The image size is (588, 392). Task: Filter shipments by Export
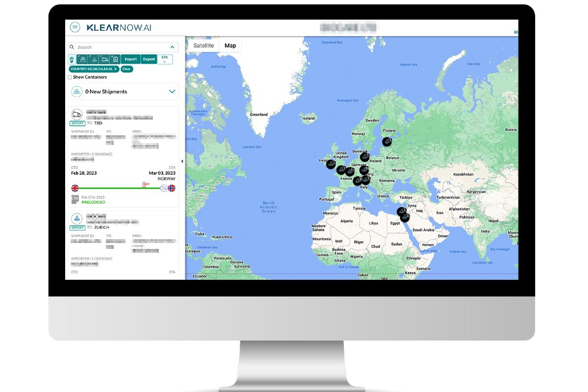[149, 59]
